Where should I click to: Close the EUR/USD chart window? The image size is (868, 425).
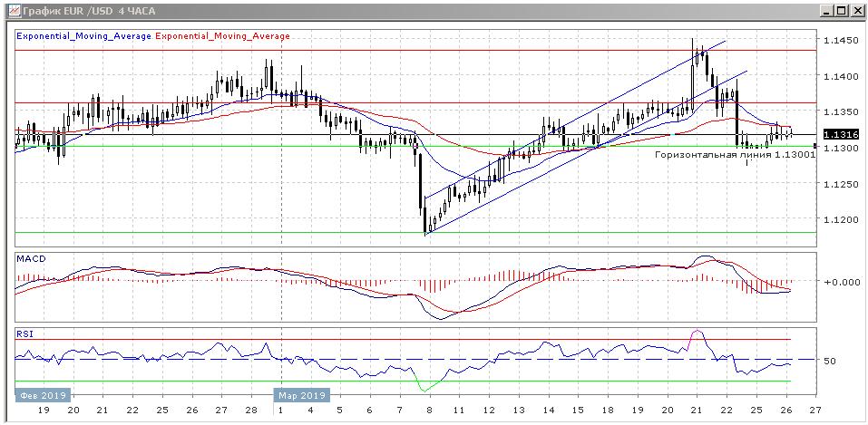(855, 10)
